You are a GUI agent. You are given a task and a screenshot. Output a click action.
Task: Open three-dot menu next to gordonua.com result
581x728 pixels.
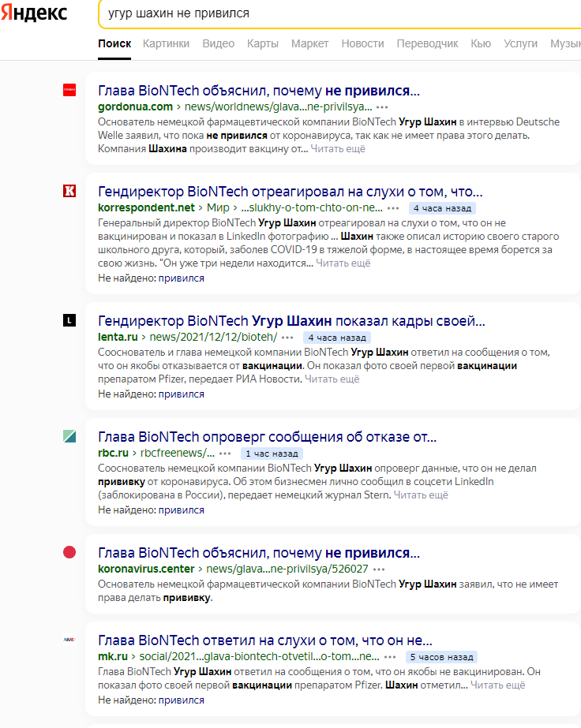(382, 107)
